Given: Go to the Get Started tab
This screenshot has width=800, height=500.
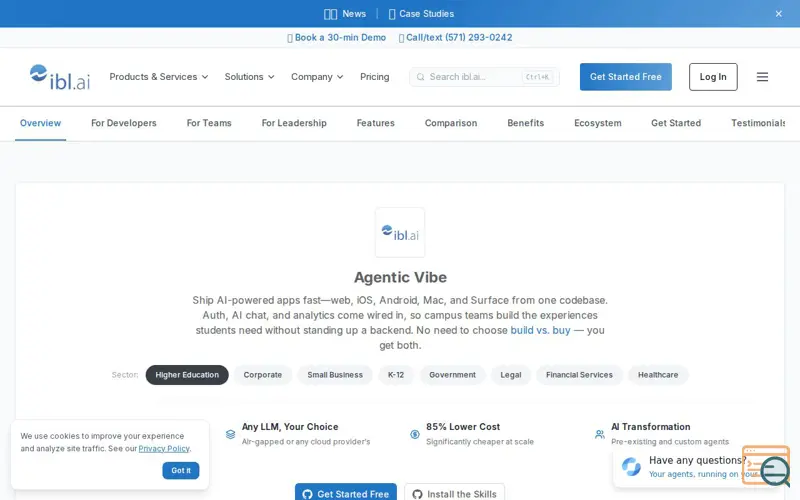Looking at the screenshot, I should coord(676,123).
